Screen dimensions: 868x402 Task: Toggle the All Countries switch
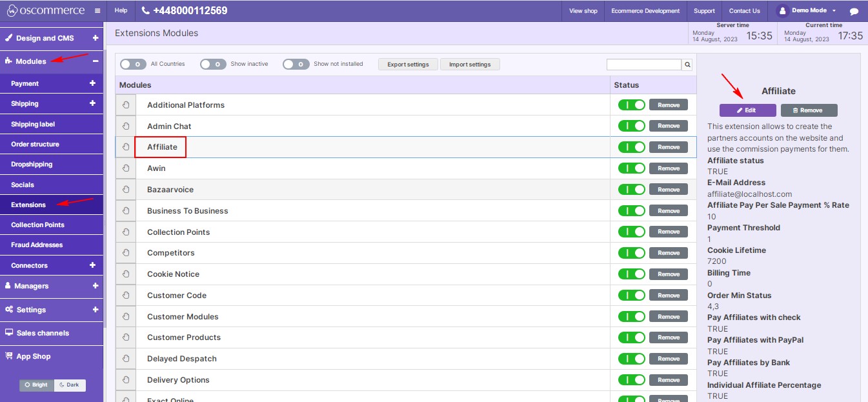coord(133,64)
